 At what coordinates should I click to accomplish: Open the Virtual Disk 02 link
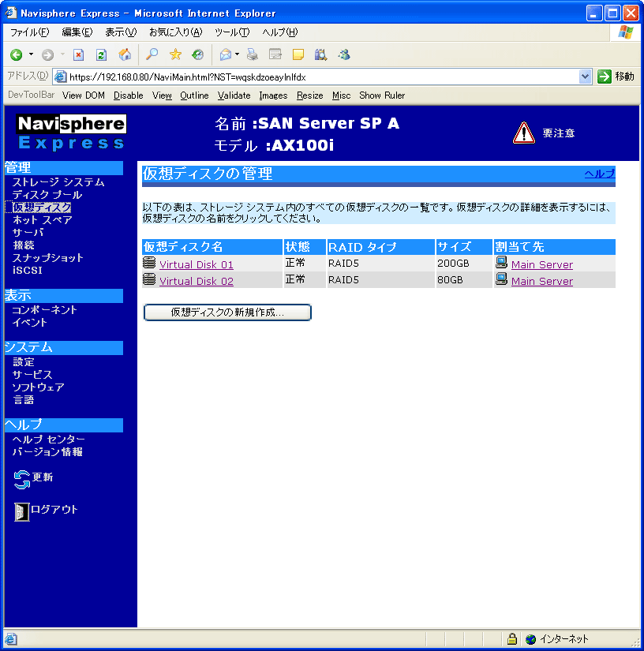tap(197, 281)
